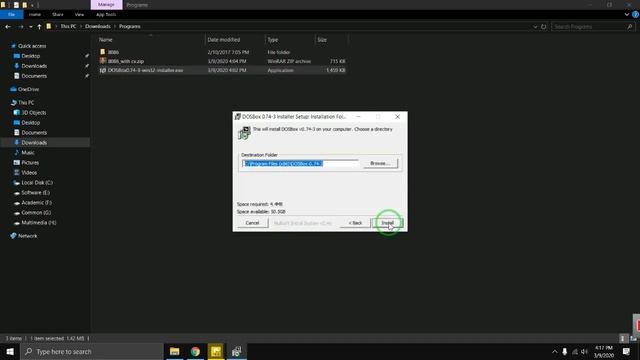Screen dimensions: 640x360
Task: Select OneDrive in navigation pane
Action: click(x=28, y=89)
